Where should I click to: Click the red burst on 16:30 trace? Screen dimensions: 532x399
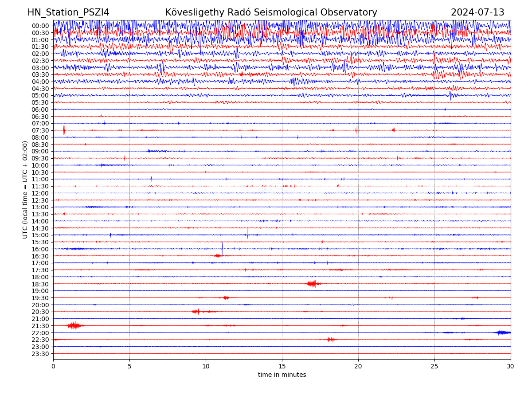point(218,256)
